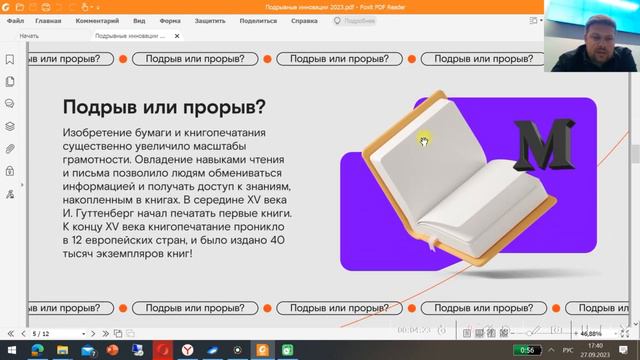
Task: Go to the first page
Action: tap(11, 333)
